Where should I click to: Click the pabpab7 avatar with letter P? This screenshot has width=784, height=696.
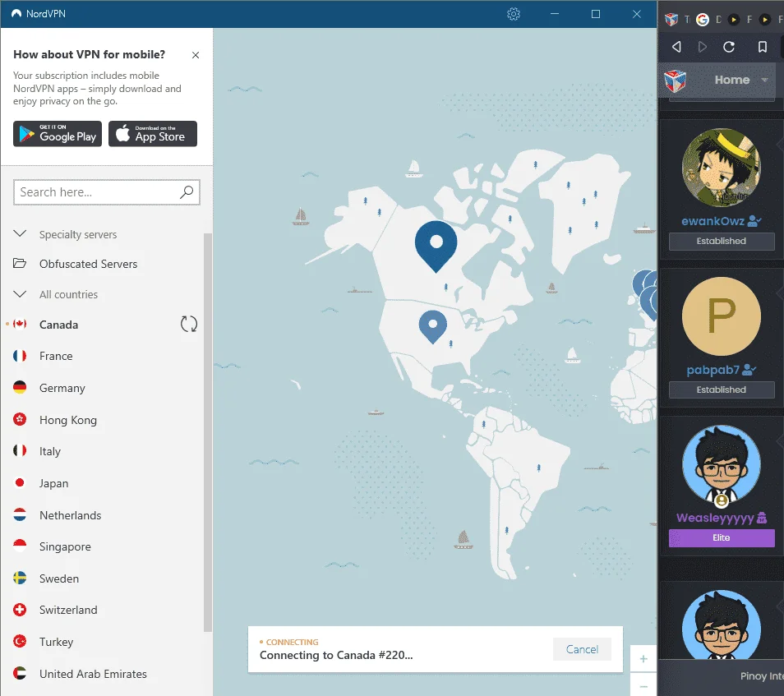coord(722,316)
